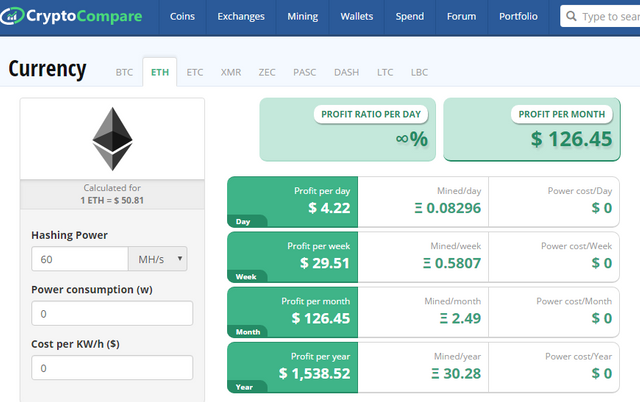Screen dimensions: 640x402
Task: Open the Spend menu
Action: 410,17
